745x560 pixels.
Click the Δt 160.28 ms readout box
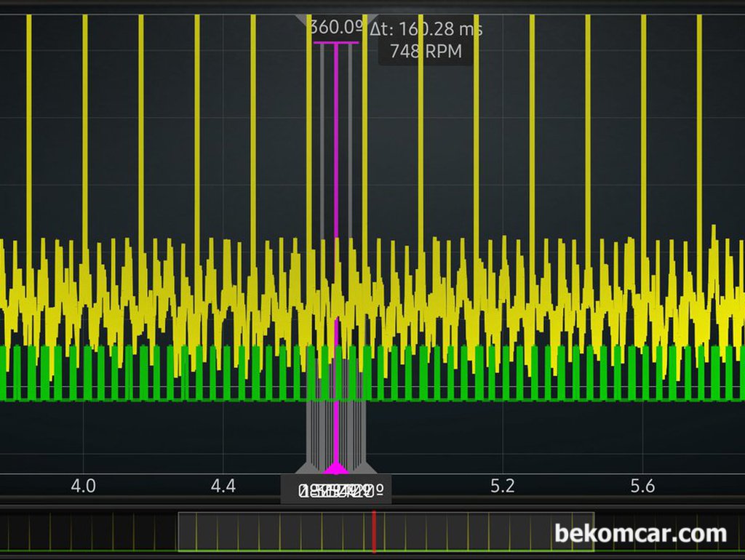pyautogui.click(x=426, y=30)
